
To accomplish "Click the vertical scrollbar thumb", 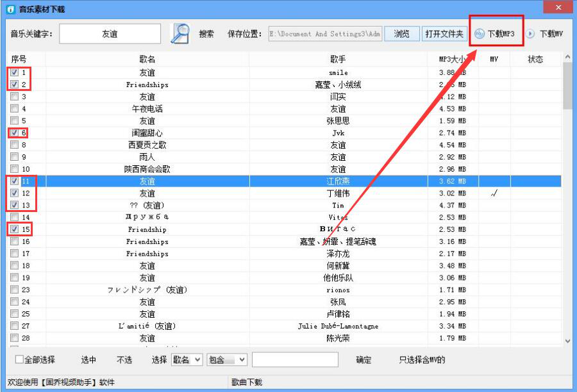I will click(x=567, y=86).
